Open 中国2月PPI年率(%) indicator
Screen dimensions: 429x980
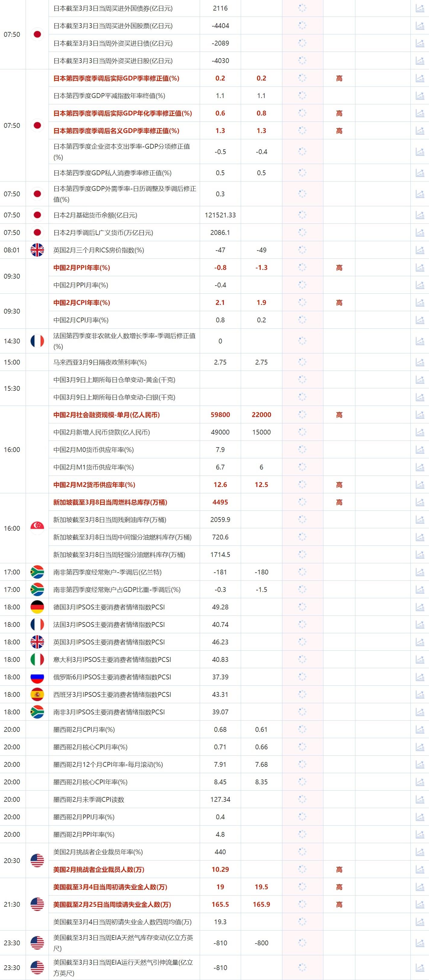(x=81, y=268)
